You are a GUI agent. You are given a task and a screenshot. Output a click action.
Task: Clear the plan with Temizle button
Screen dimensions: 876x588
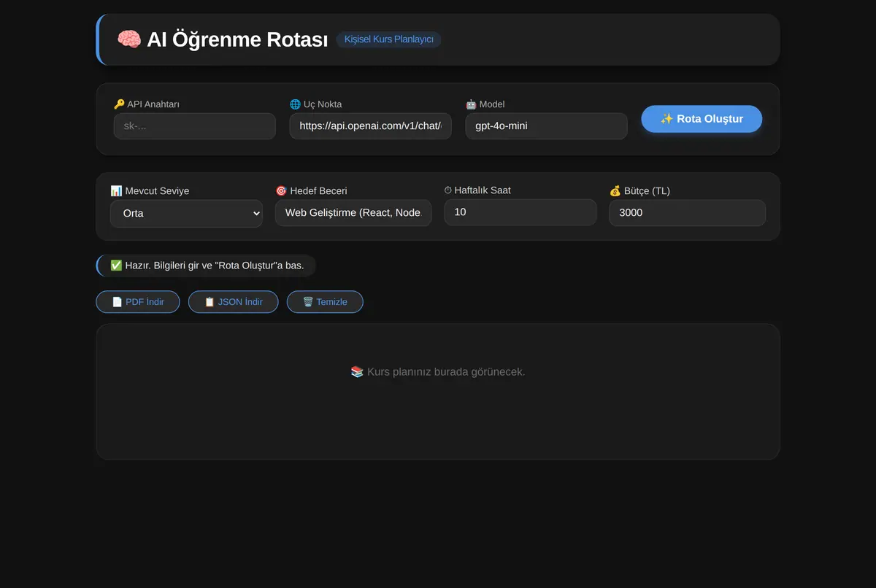point(325,302)
